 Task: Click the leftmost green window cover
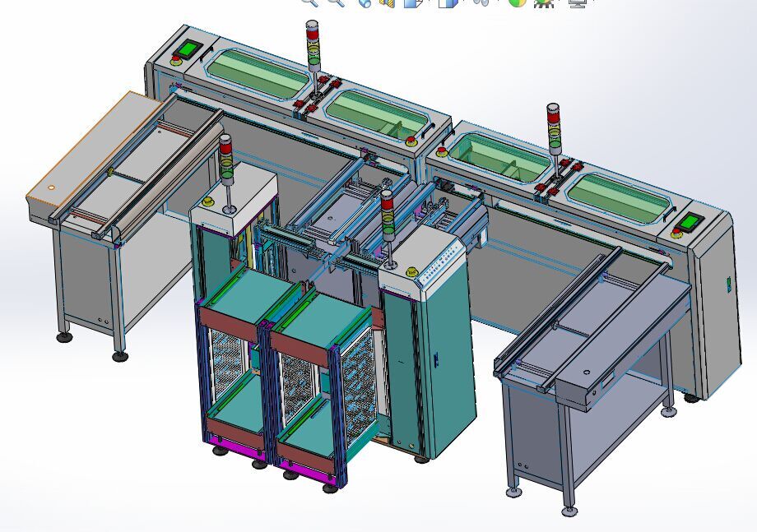[x=257, y=70]
